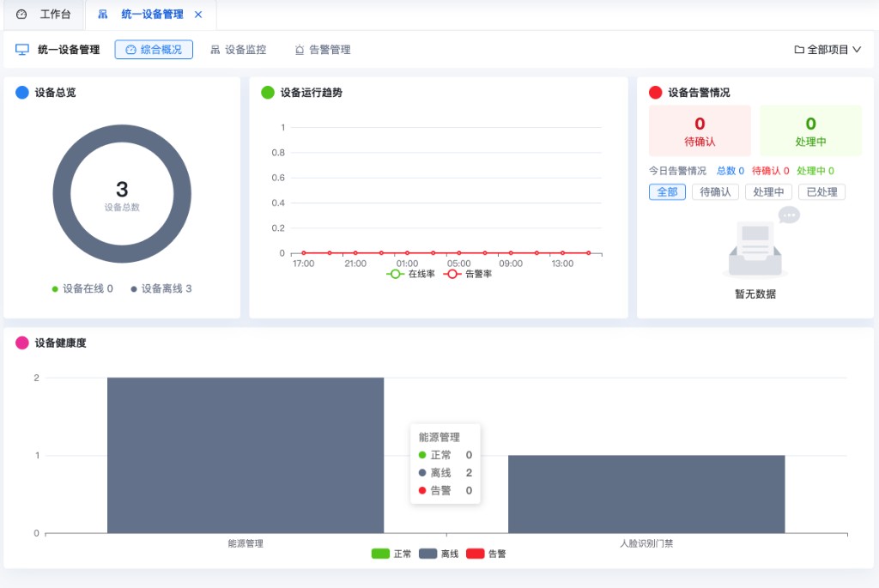
Task: Select the 待确认 alarm filter button
Action: tap(715, 192)
